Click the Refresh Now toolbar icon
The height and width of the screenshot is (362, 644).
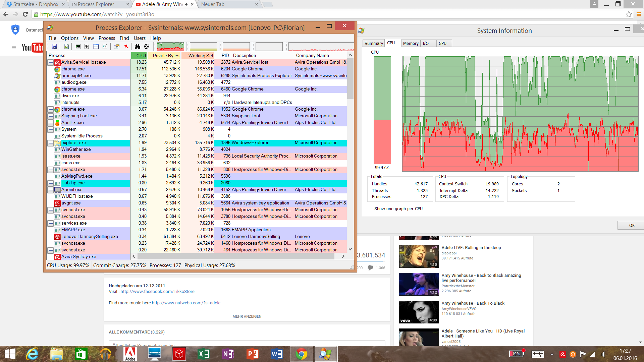point(66,47)
